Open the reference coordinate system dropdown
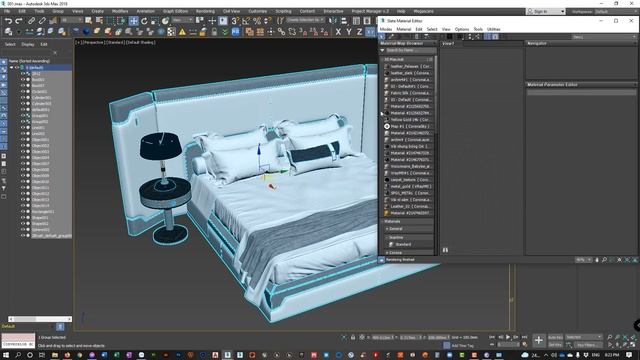The image size is (640, 360). 182,20
